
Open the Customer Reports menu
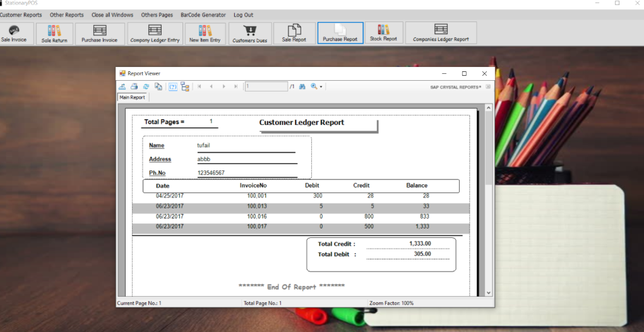21,15
